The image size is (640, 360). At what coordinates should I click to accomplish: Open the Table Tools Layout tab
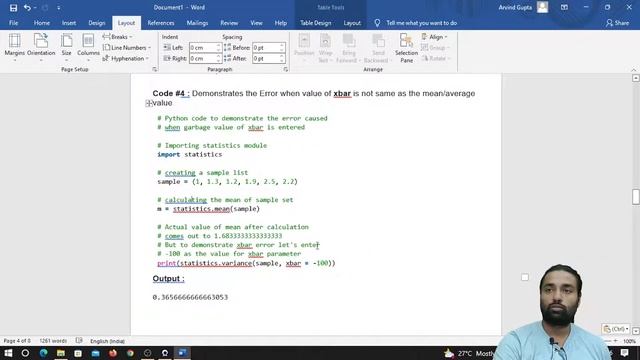(352, 23)
